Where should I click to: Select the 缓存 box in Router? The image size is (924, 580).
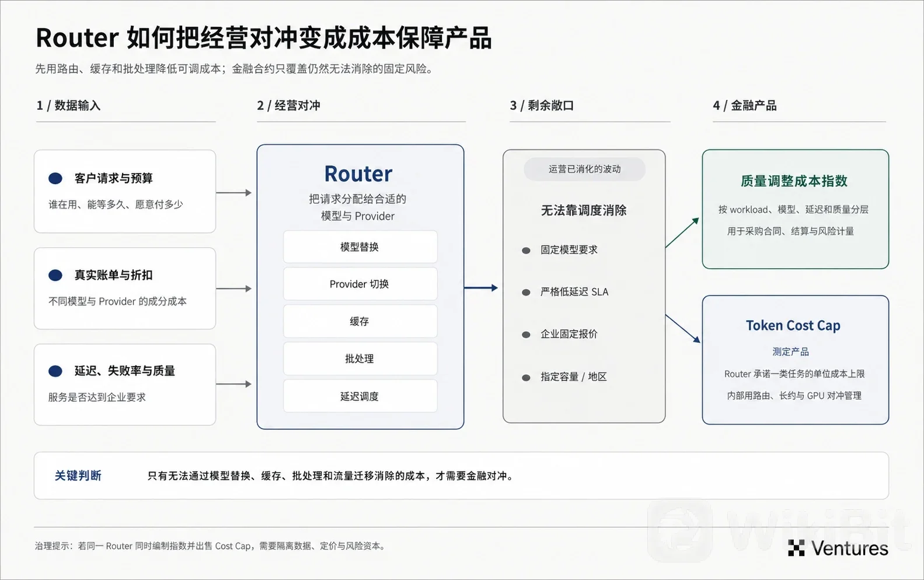[360, 321]
